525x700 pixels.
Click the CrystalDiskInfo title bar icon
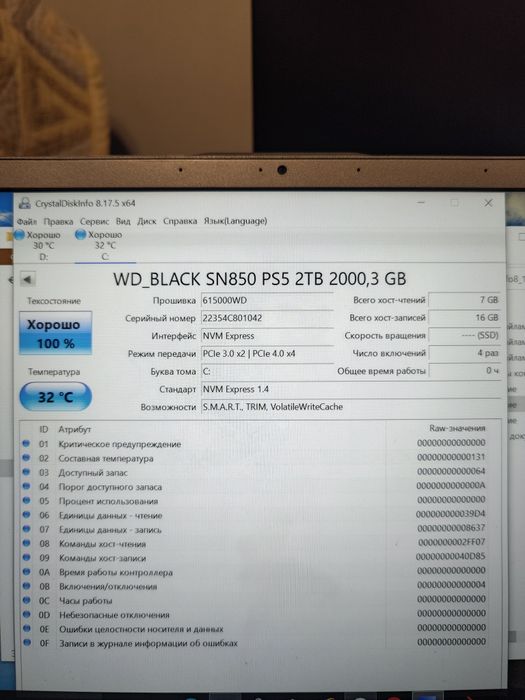click(24, 204)
